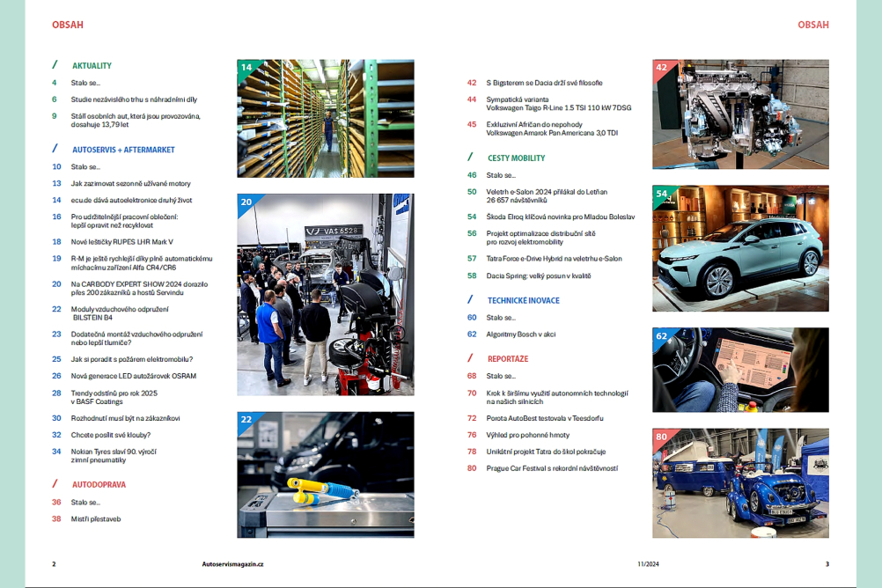Open "Algoritmy Bosch v akci" entry
The image size is (882, 588).
click(x=521, y=334)
